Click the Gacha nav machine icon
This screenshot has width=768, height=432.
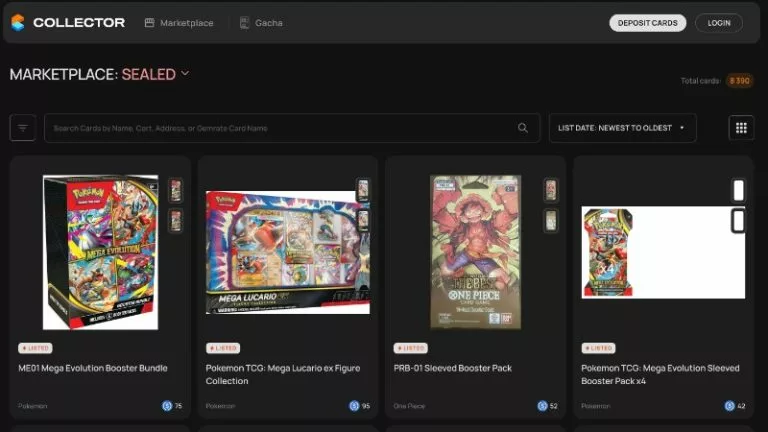[x=244, y=23]
